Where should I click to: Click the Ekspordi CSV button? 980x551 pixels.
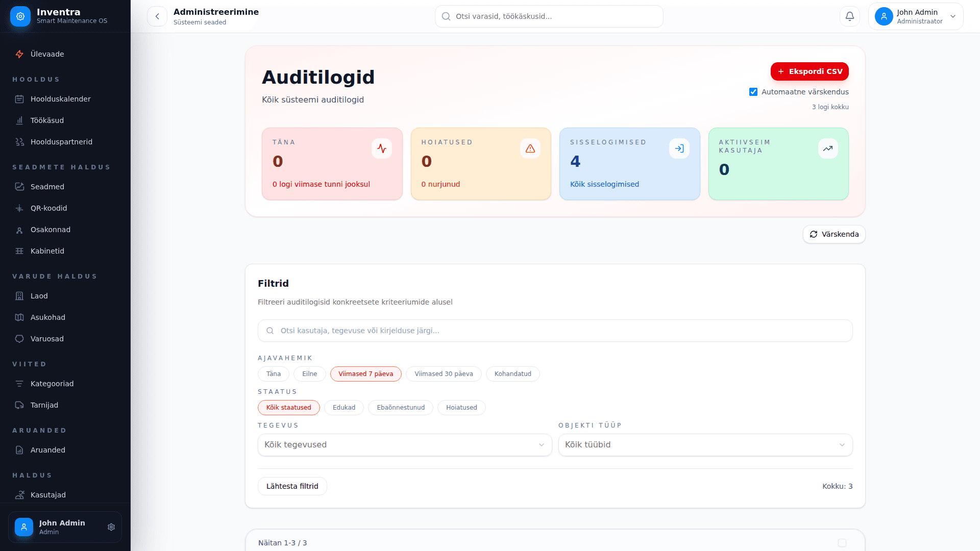tap(810, 71)
